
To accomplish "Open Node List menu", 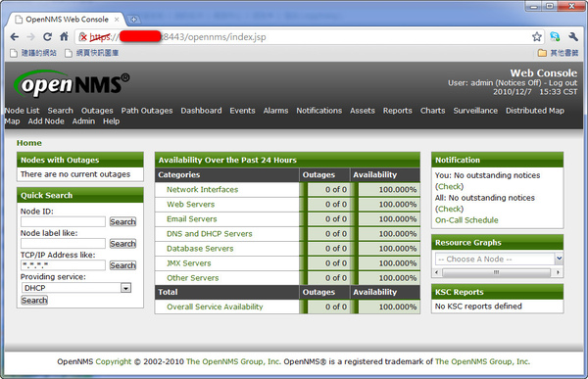I will [x=23, y=111].
